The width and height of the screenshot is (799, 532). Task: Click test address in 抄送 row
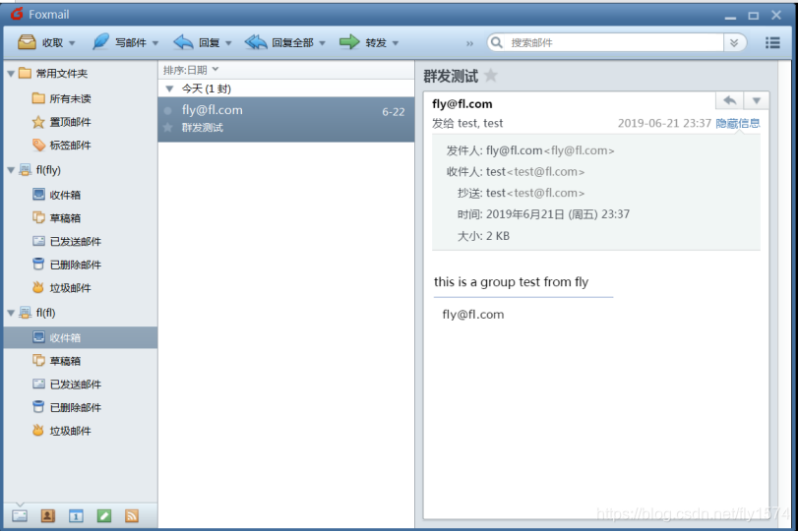[535, 193]
